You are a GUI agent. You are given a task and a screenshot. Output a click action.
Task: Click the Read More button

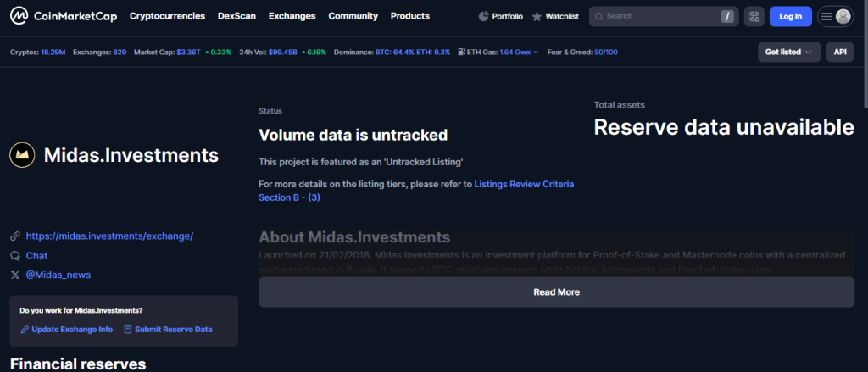pyautogui.click(x=556, y=291)
